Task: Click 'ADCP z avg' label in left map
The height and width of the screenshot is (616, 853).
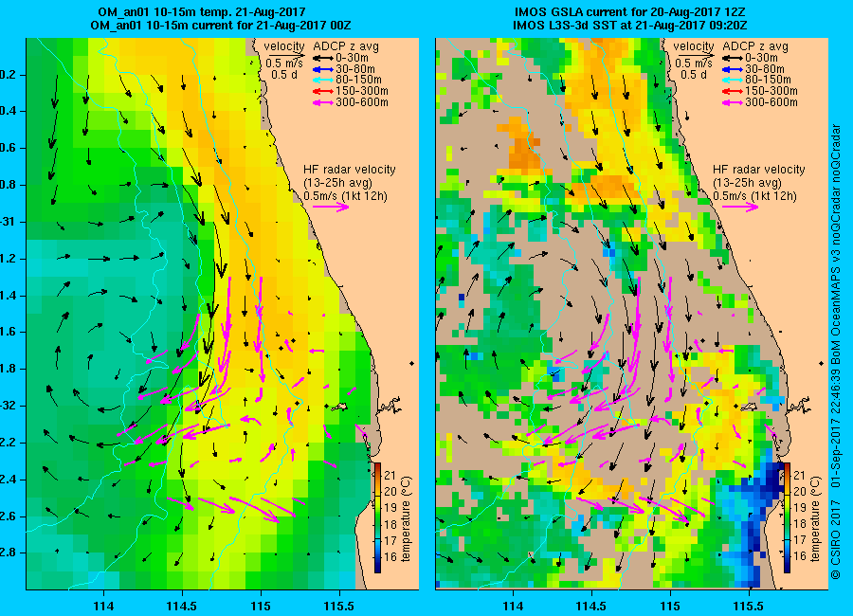Action: [346, 46]
